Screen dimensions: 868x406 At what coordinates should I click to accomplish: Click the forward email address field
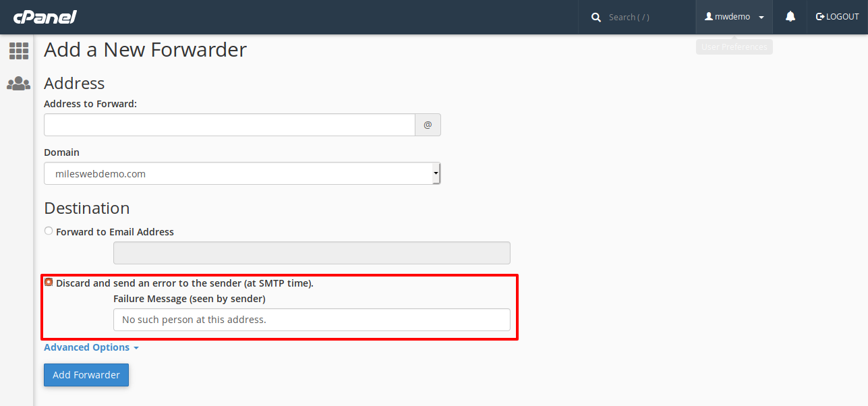pos(312,253)
